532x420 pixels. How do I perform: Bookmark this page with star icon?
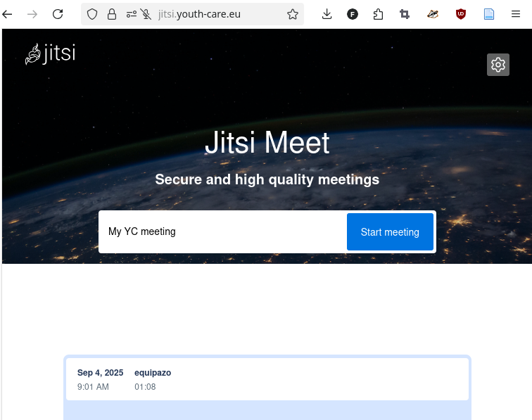point(293,14)
